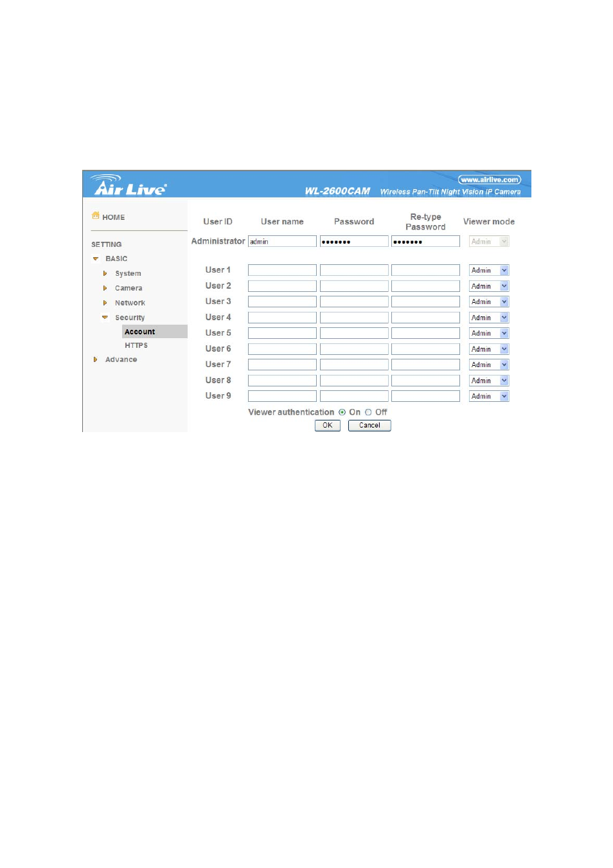Open User 1 viewer mode dropdown
This screenshot has width=613, height=868.
(489, 270)
